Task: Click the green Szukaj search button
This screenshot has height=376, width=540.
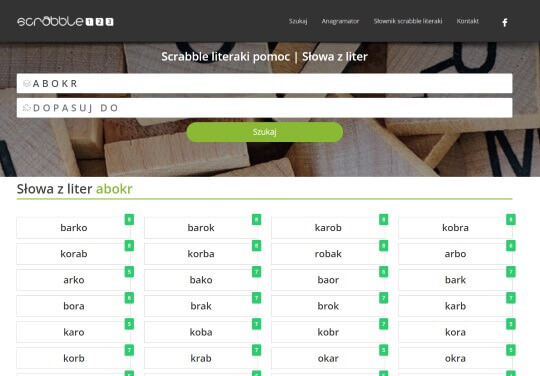Action: point(264,132)
